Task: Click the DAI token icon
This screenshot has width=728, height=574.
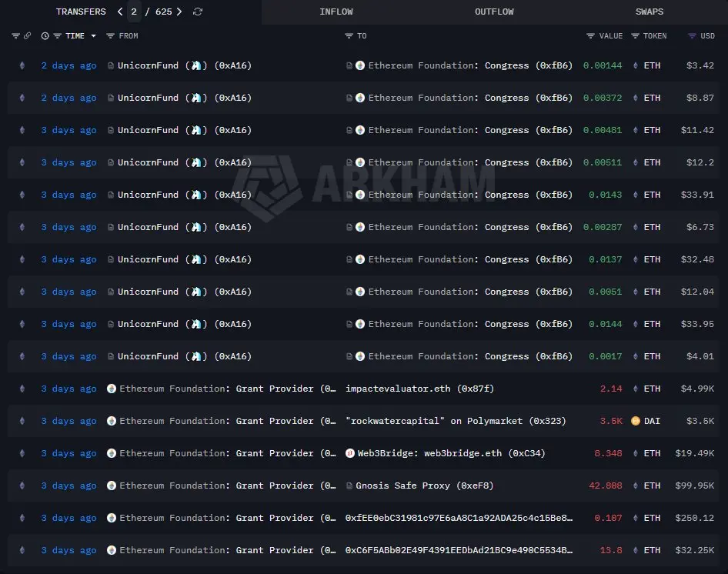Action: pyautogui.click(x=635, y=421)
